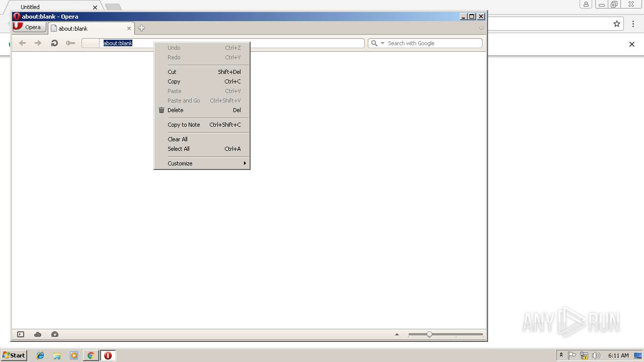This screenshot has width=644, height=362.
Task: Choose Select All in the context menu
Action: click(202, 149)
